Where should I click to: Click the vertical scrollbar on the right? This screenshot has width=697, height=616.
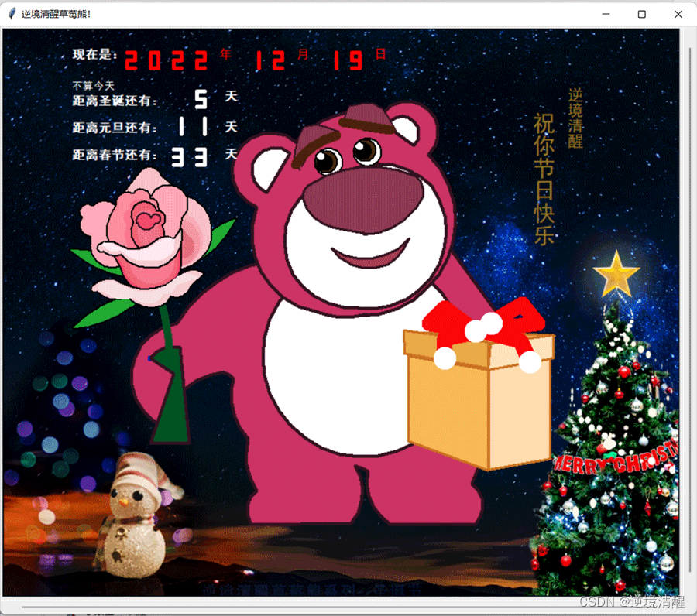pos(690,311)
